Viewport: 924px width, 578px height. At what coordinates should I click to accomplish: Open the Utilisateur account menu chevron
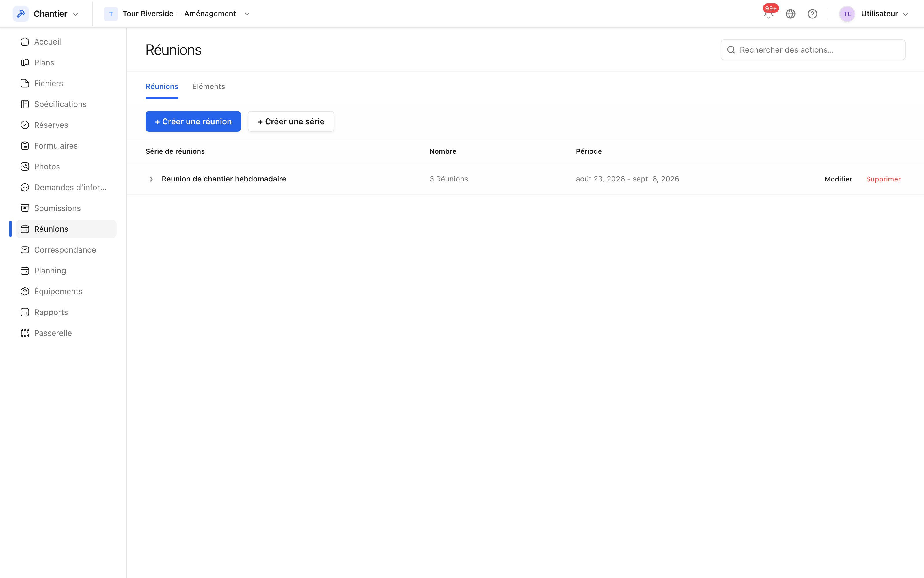905,14
